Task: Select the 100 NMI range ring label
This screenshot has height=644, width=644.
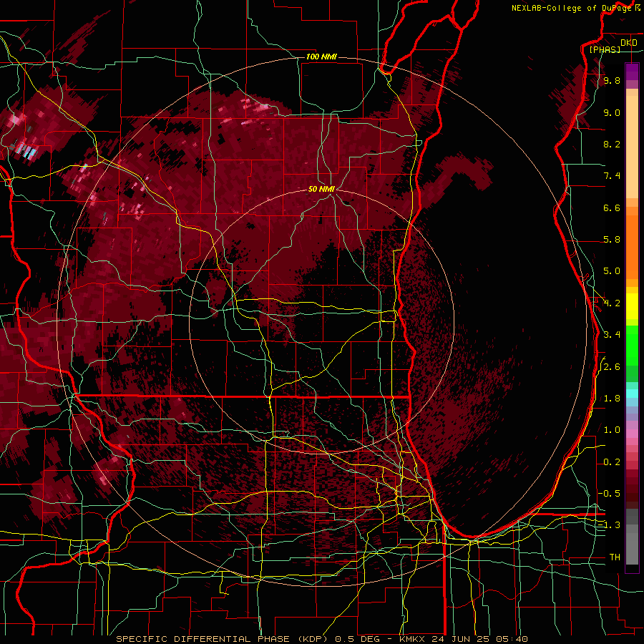Action: tap(321, 57)
